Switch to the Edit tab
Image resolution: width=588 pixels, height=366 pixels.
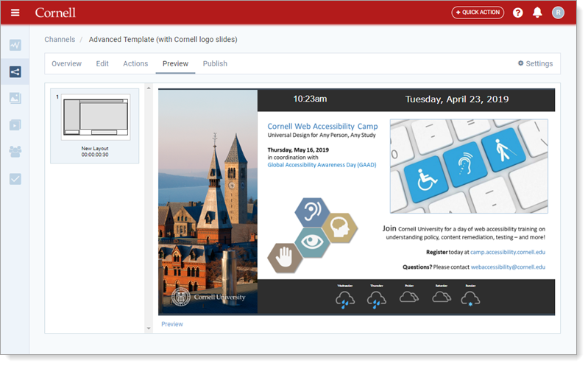pos(102,64)
